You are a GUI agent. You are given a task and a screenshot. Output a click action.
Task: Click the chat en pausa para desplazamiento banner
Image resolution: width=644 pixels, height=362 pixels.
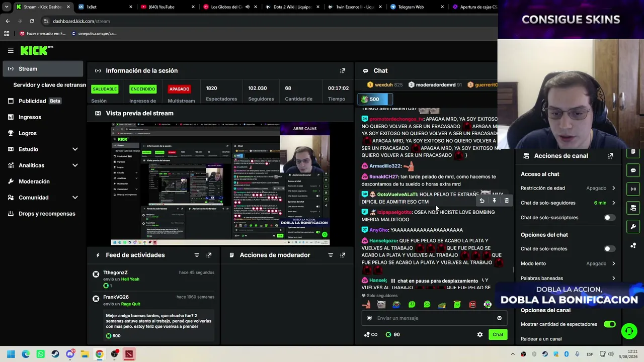(434, 281)
